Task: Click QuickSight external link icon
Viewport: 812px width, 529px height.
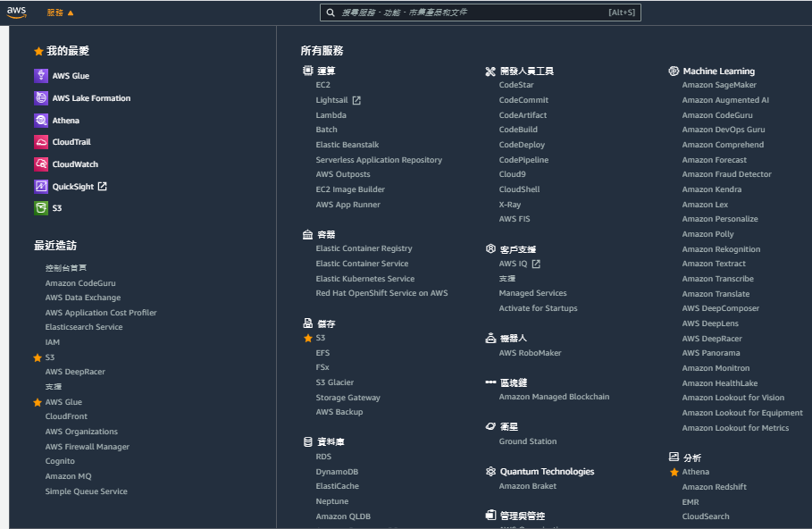Action: pos(102,187)
